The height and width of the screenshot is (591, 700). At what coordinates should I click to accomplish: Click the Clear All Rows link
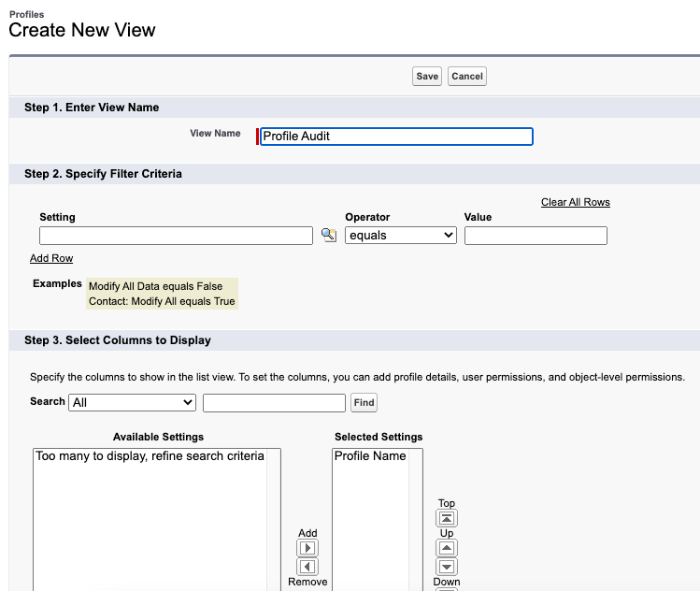click(x=575, y=202)
